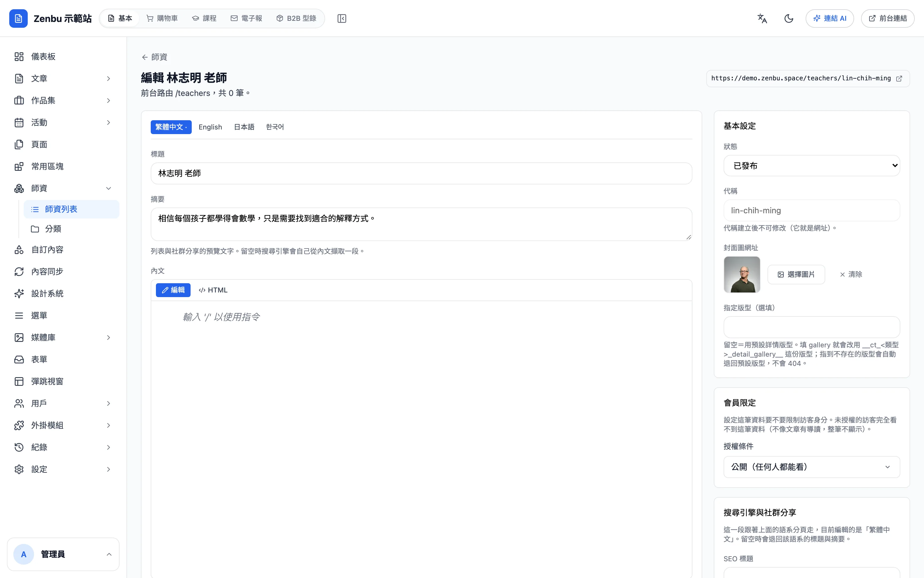Switch to the 日本語 language tab
This screenshot has width=924, height=578.
click(x=244, y=127)
